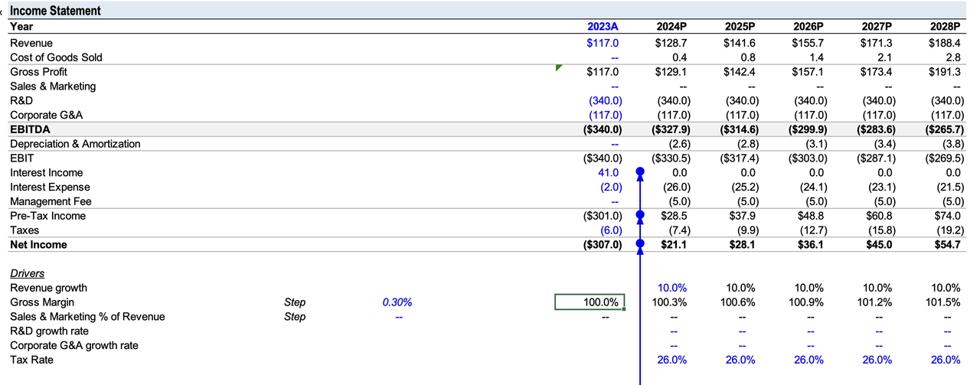Screen dimensions: 980x385
Task: Click the 2023A R&D value (340.0)
Action: [x=605, y=100]
